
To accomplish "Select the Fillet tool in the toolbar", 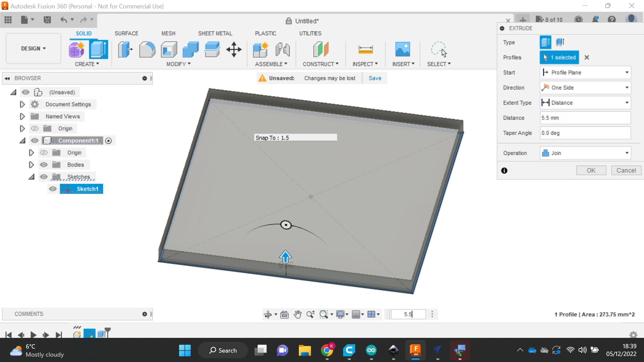I will pyautogui.click(x=147, y=49).
